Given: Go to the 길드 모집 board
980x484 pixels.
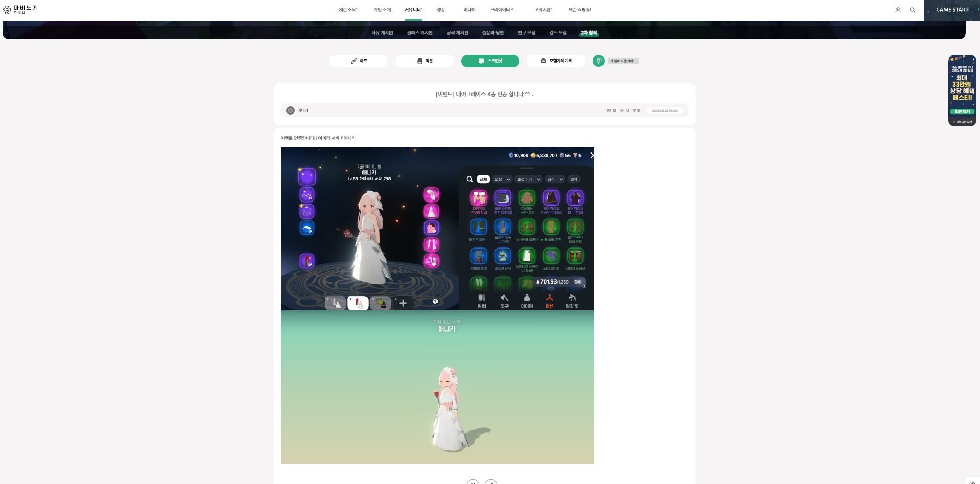Looking at the screenshot, I should click(x=558, y=33).
